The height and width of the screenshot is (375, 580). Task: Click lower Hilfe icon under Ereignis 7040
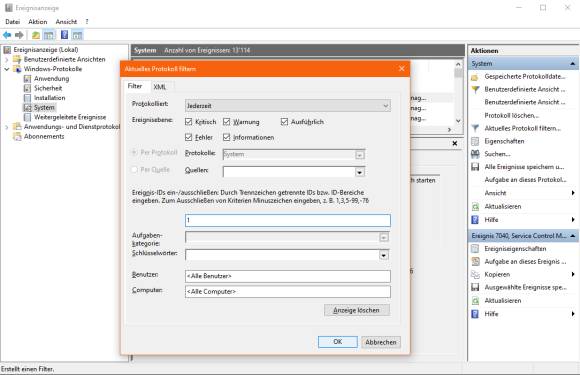point(475,314)
